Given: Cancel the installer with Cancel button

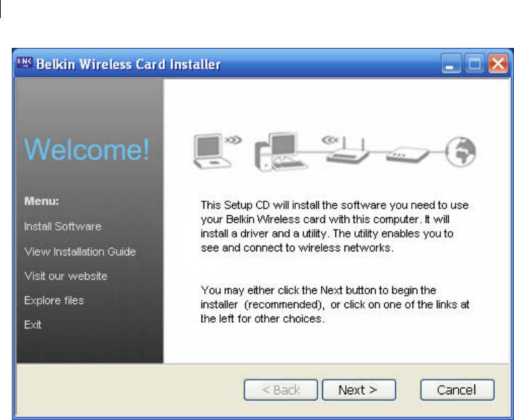Looking at the screenshot, I should click(457, 390).
